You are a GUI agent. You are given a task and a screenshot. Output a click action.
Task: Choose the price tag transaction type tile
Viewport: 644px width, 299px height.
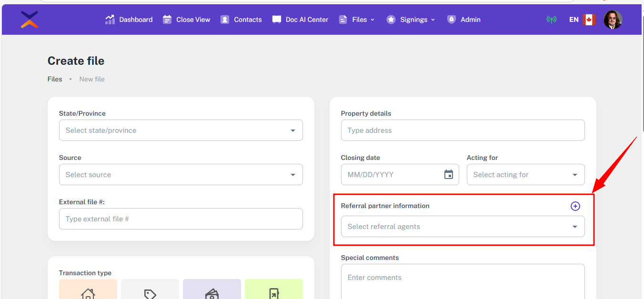point(150,291)
